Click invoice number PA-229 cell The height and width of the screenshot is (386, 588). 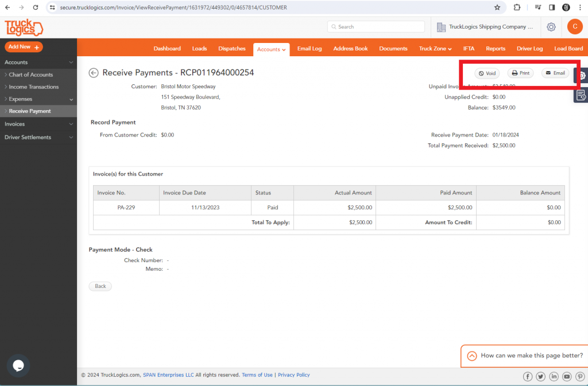point(126,208)
